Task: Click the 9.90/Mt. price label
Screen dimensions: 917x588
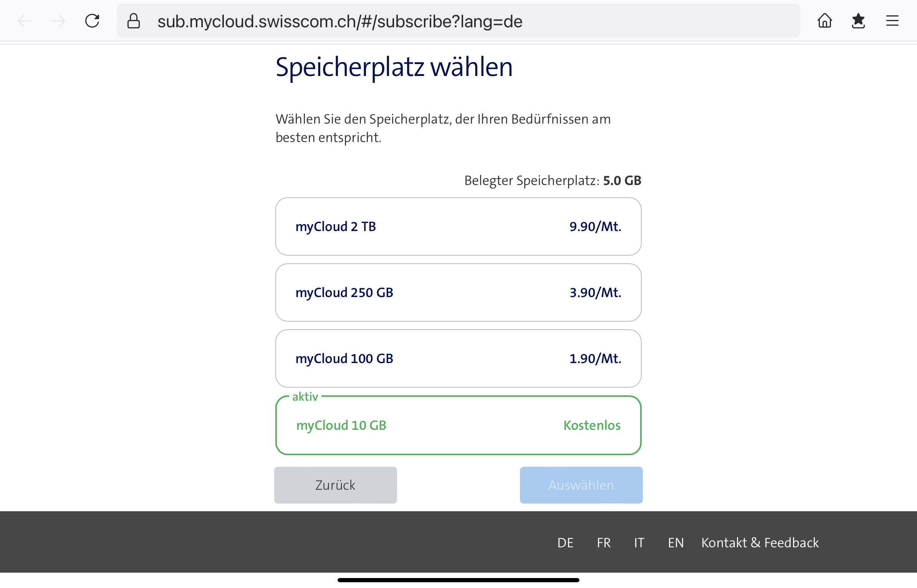Action: [x=595, y=226]
